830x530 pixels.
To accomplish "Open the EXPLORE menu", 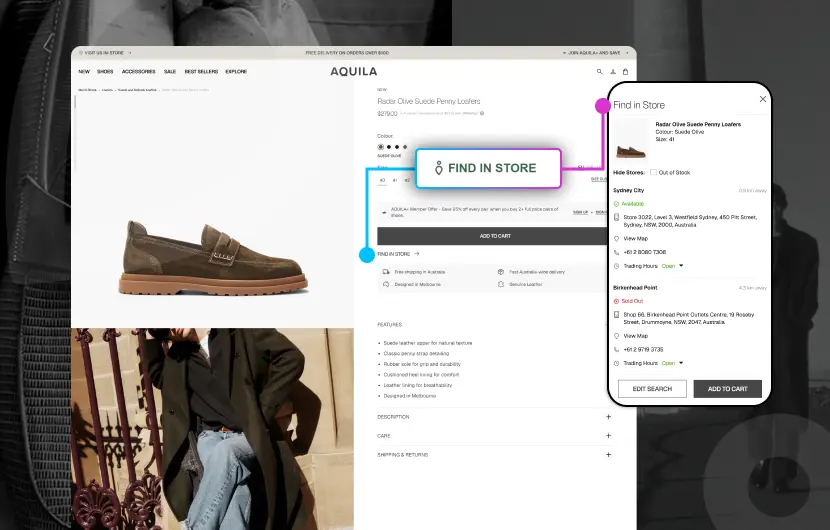I will click(x=236, y=71).
